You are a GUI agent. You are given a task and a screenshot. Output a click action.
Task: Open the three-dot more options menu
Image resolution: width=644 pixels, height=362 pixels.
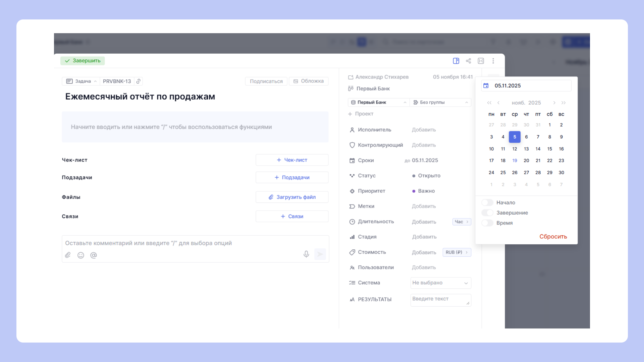coord(493,61)
